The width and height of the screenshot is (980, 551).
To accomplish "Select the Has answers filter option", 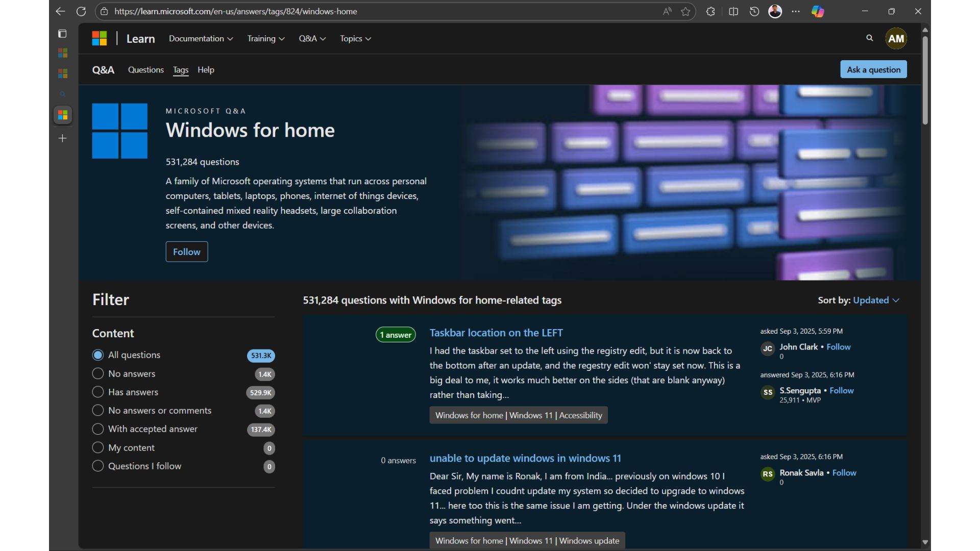I will (98, 392).
